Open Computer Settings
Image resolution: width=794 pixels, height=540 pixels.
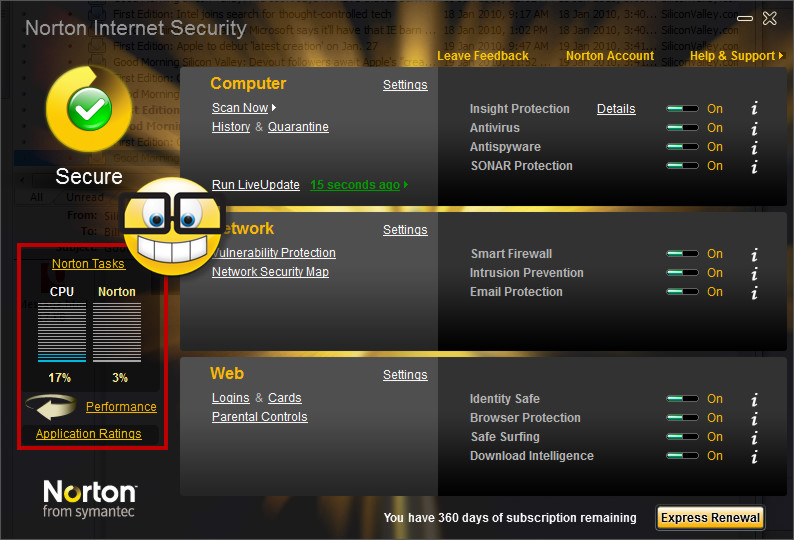click(x=405, y=85)
